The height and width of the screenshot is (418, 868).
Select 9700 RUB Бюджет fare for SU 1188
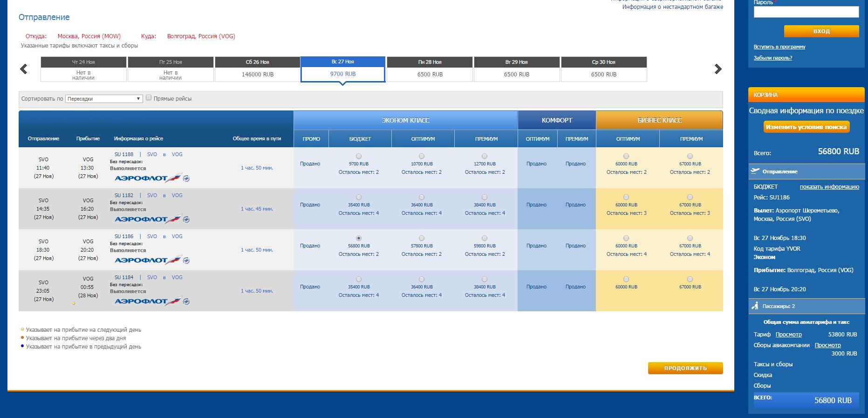[358, 156]
